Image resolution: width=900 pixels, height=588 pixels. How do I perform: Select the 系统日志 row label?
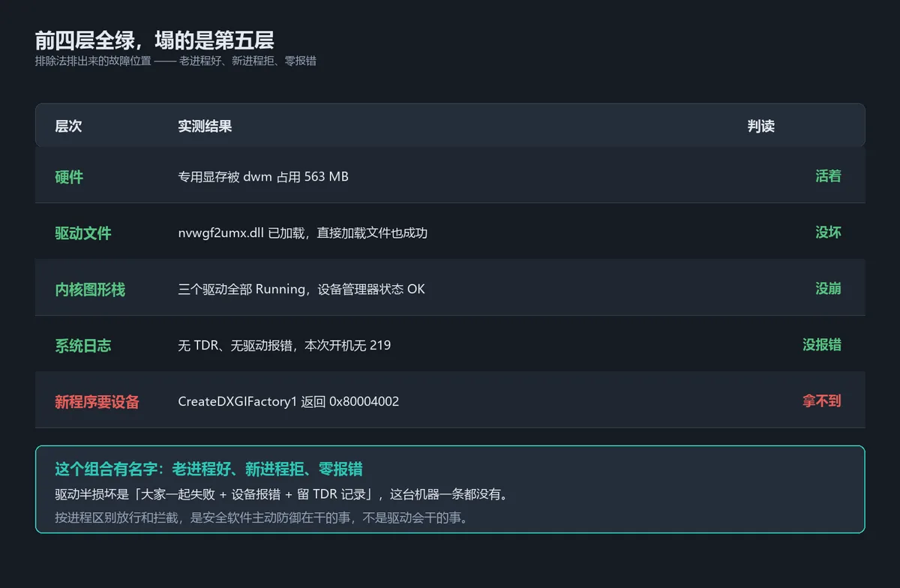coord(83,346)
